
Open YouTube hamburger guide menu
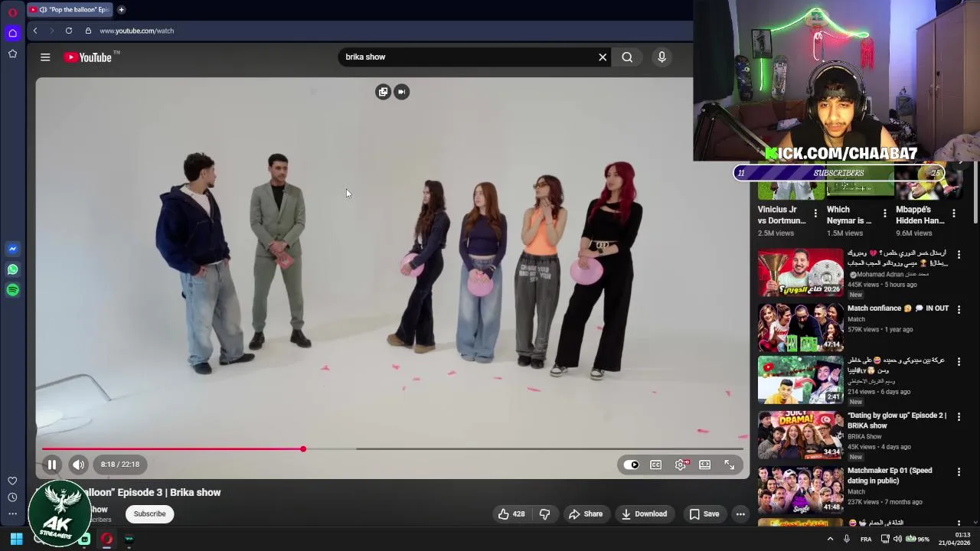coord(45,57)
